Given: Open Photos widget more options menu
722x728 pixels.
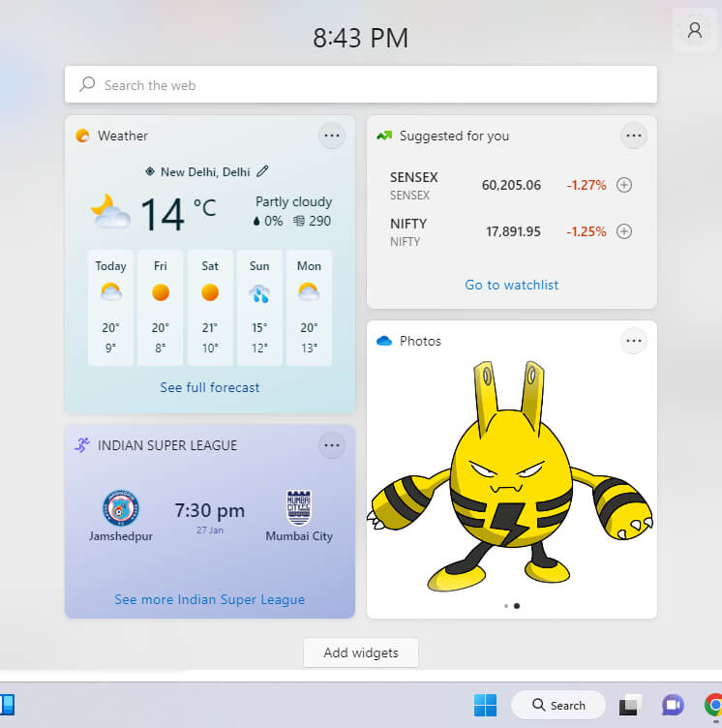Looking at the screenshot, I should coord(633,341).
